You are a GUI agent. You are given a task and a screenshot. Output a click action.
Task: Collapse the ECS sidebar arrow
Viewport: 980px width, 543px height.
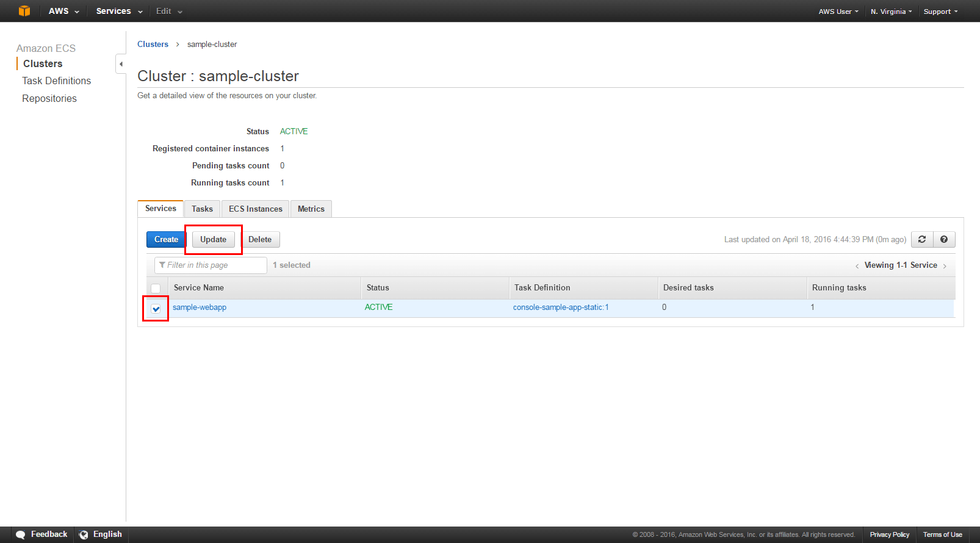point(121,64)
